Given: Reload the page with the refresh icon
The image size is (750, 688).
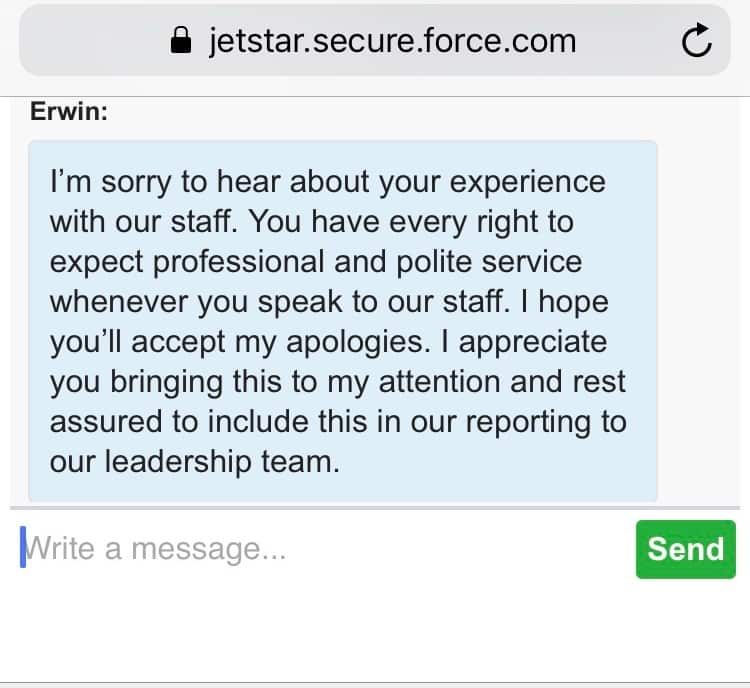Looking at the screenshot, I should (696, 41).
